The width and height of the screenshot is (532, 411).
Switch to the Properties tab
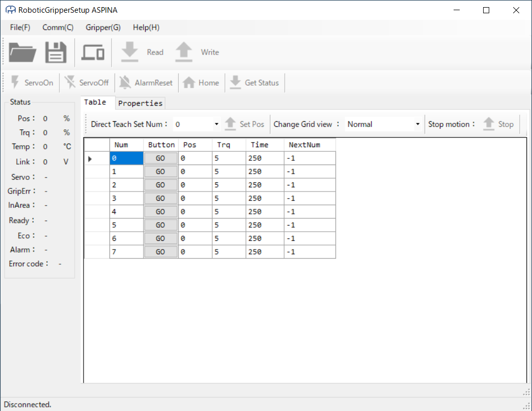[x=140, y=103]
